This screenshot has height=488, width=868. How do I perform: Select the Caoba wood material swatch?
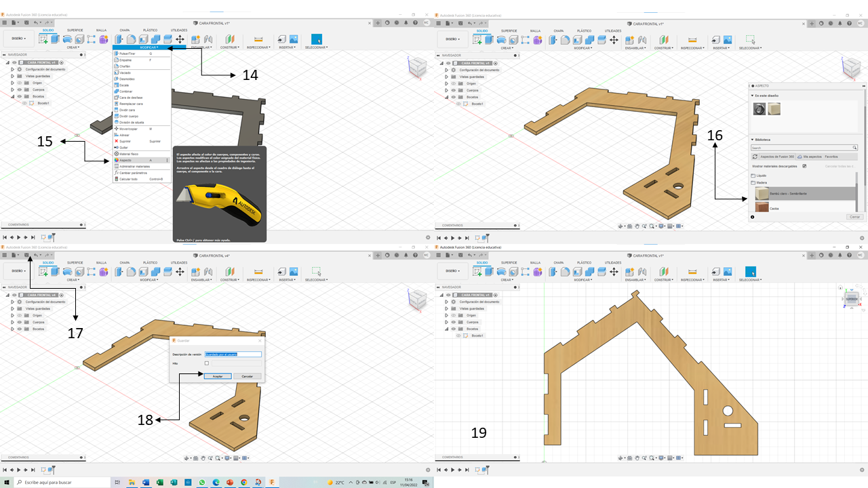pyautogui.click(x=762, y=207)
